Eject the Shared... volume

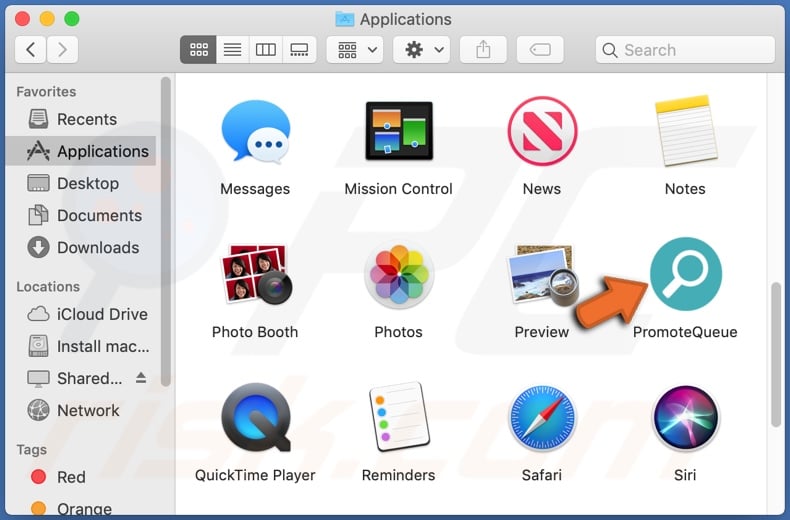pyautogui.click(x=141, y=378)
